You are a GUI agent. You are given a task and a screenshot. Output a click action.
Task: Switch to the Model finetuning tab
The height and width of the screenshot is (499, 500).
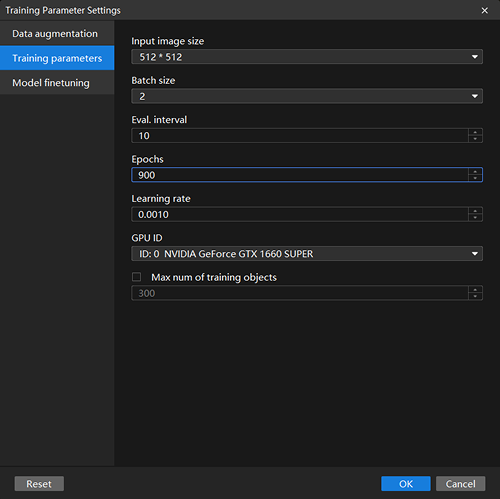click(x=57, y=82)
